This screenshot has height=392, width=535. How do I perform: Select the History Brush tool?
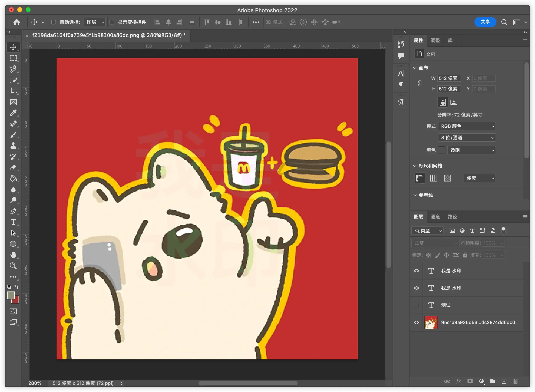[x=13, y=157]
